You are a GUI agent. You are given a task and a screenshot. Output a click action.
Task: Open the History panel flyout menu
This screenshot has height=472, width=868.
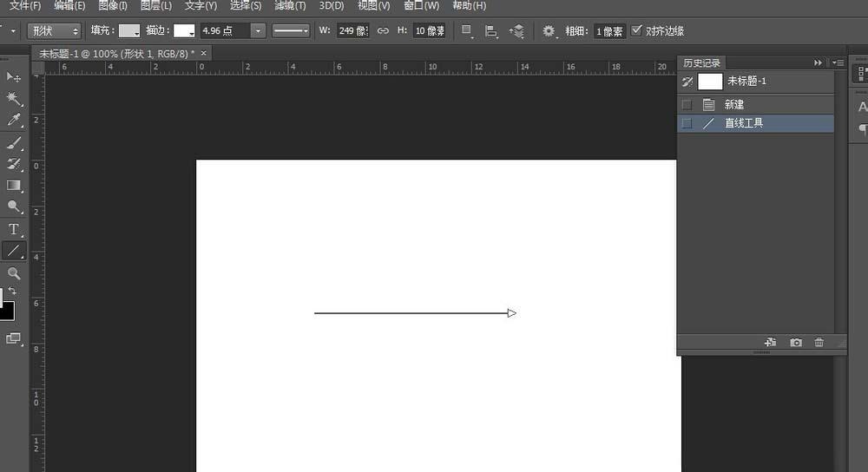pyautogui.click(x=838, y=62)
